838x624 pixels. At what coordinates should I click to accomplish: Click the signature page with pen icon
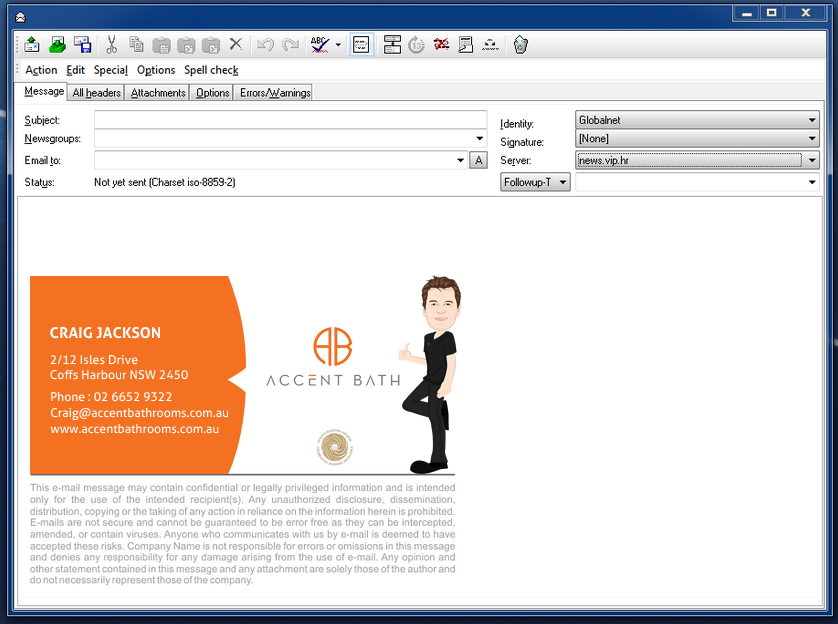(x=465, y=44)
